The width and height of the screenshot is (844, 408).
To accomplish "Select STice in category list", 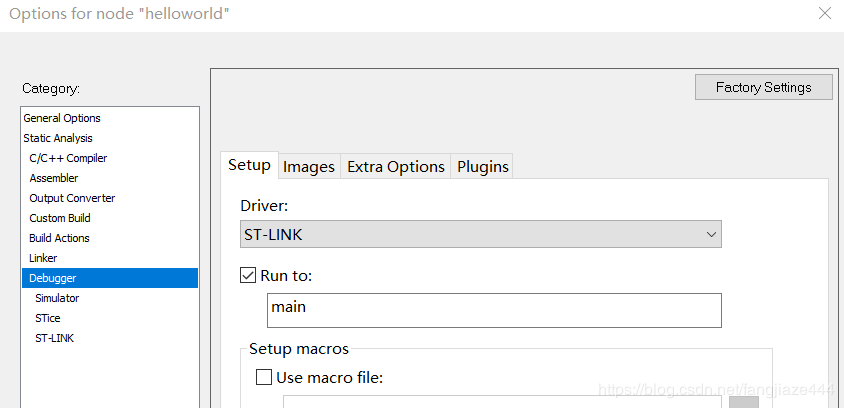I will (x=48, y=318).
